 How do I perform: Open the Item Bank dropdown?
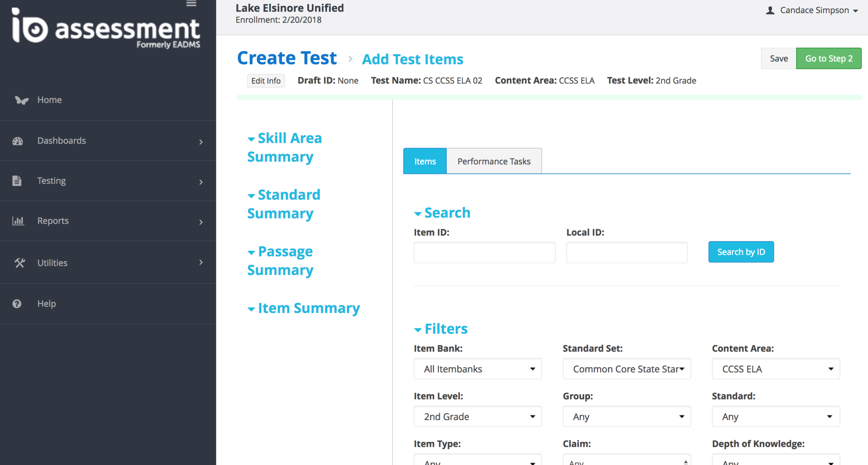pos(478,369)
